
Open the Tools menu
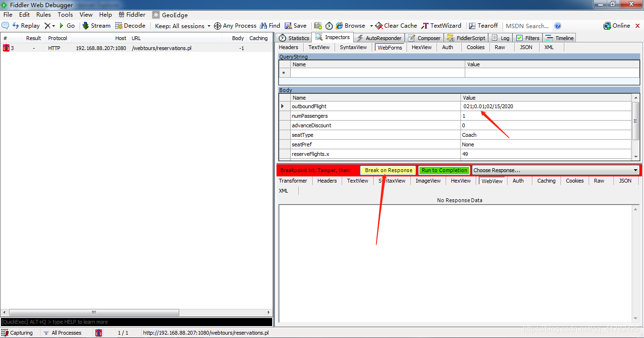click(65, 15)
